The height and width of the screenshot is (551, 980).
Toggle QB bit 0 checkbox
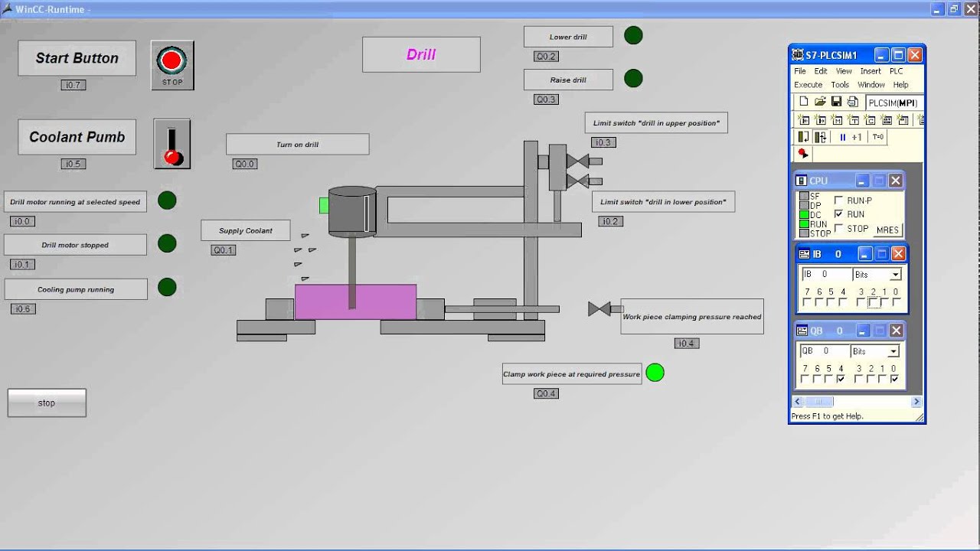(x=894, y=379)
